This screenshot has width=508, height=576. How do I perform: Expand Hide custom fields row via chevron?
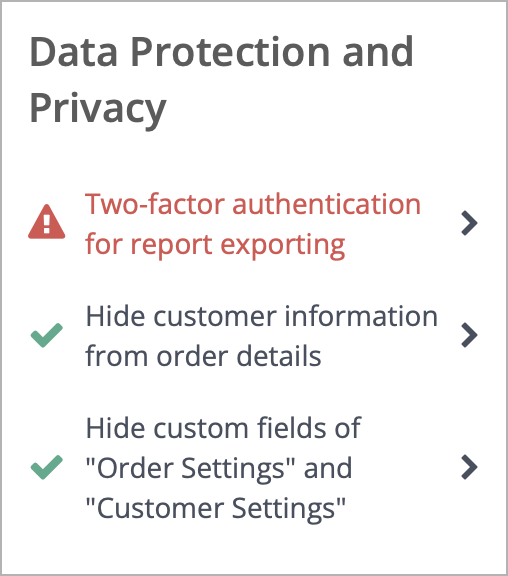pyautogui.click(x=469, y=467)
